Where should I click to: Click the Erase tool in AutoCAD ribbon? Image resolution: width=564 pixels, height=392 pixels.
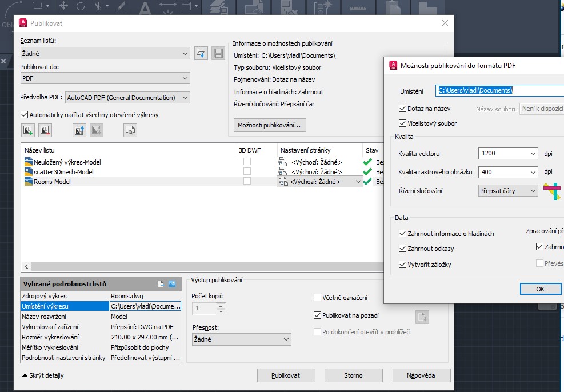(121, 6)
